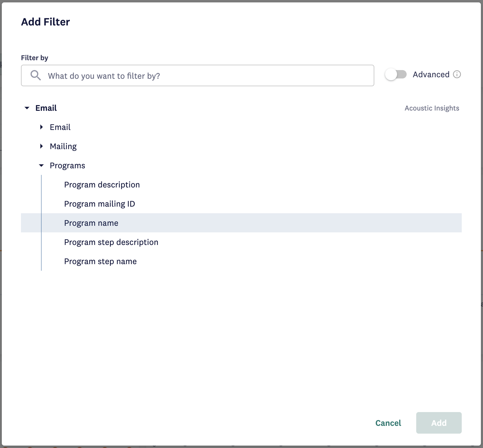Toggle the Advanced switch on

click(396, 75)
